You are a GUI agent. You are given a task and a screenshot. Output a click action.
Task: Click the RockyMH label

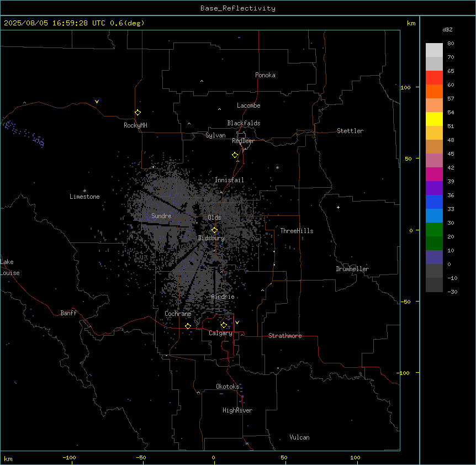(x=135, y=125)
